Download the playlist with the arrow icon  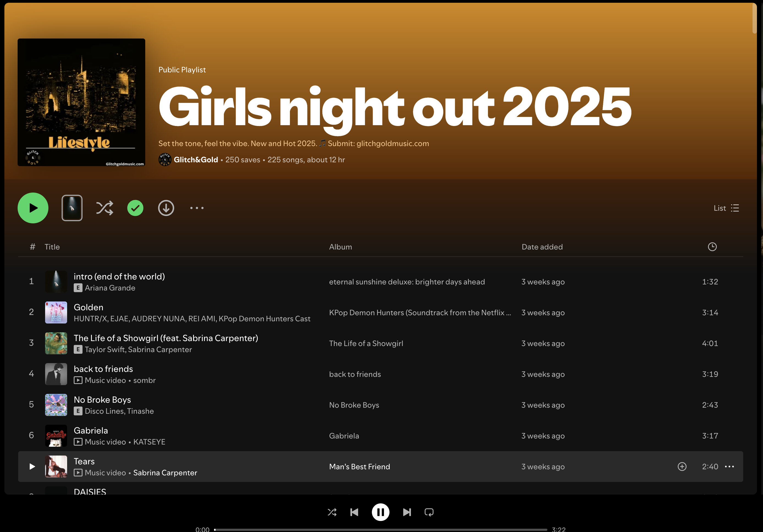166,208
